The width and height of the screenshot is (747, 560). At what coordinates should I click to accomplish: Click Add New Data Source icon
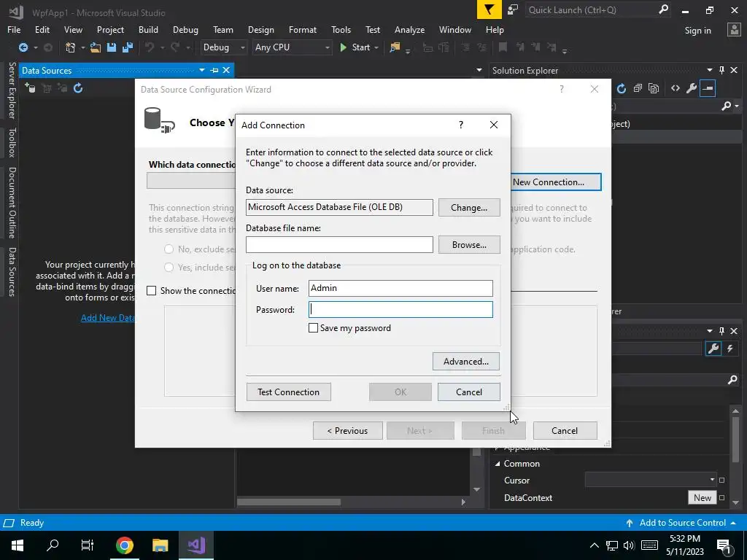pos(30,88)
